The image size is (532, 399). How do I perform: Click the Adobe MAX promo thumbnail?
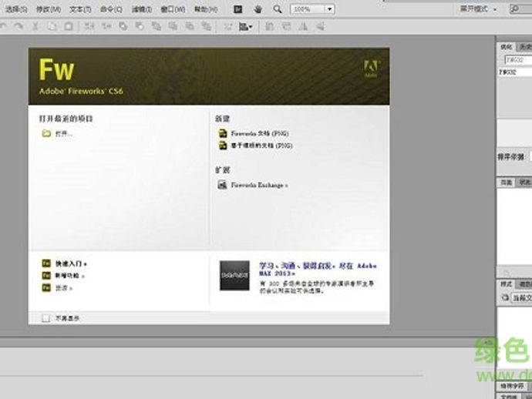(x=234, y=275)
